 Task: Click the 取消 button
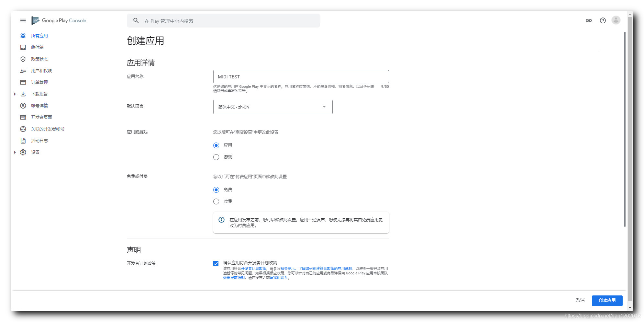coord(580,301)
